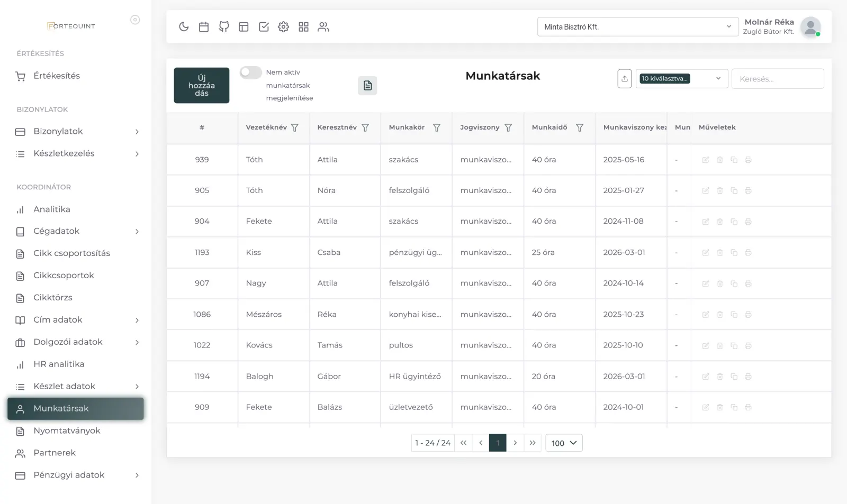Collapse sidebar with the circle icon near logo

point(135,20)
